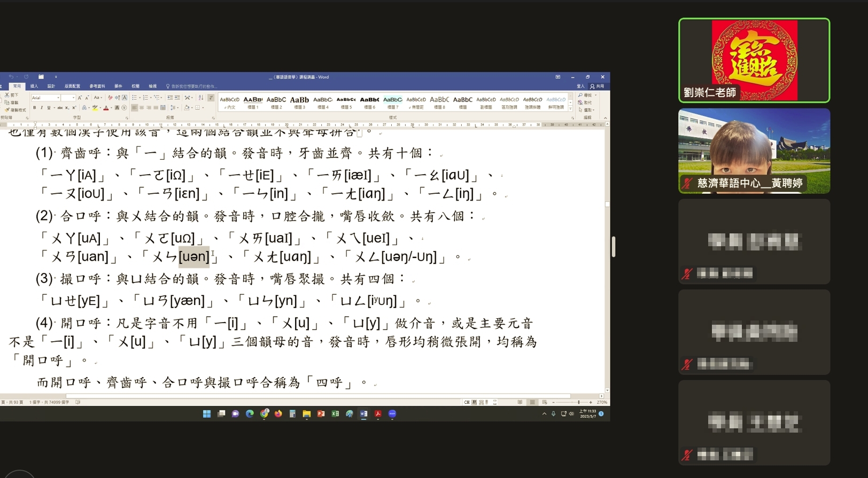Apply the 標題 2 heading style
Image resolution: width=868 pixels, height=478 pixels.
point(276,103)
